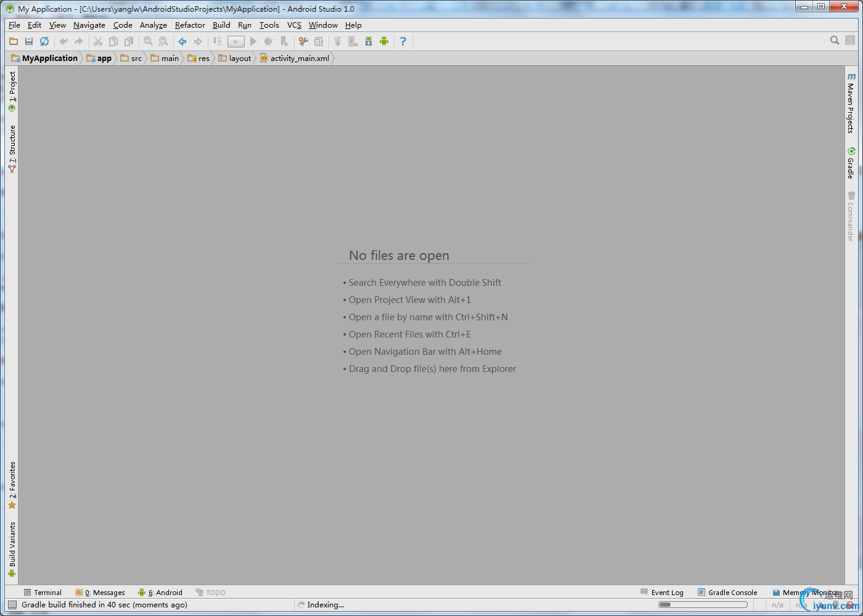Toggle the Build Variants tool window
Viewport: 863px width, 616px height.
pyautogui.click(x=12, y=549)
